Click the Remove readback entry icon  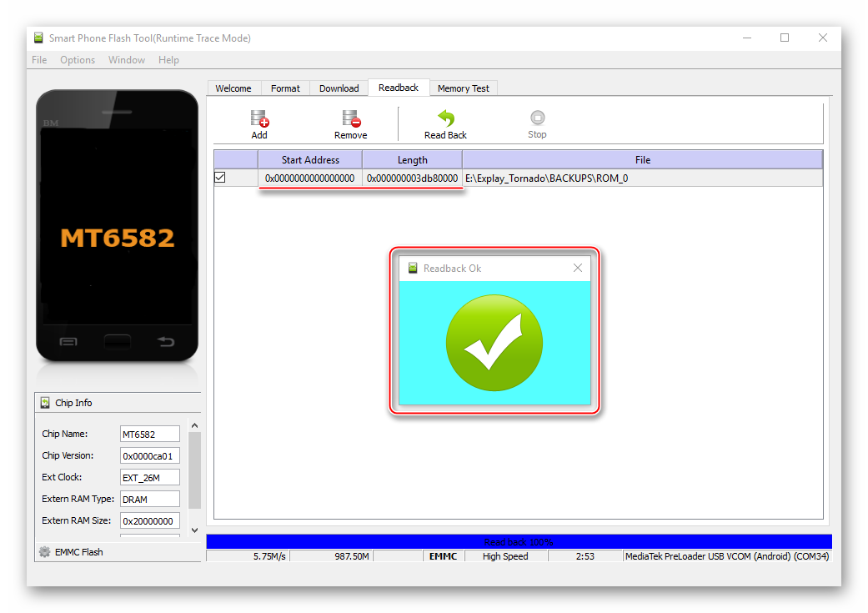pos(351,118)
